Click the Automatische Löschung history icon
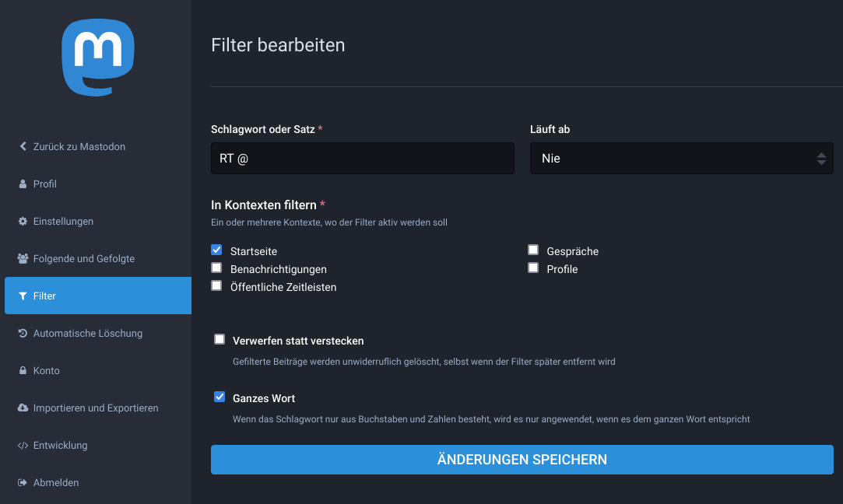The image size is (843, 504). click(x=23, y=334)
